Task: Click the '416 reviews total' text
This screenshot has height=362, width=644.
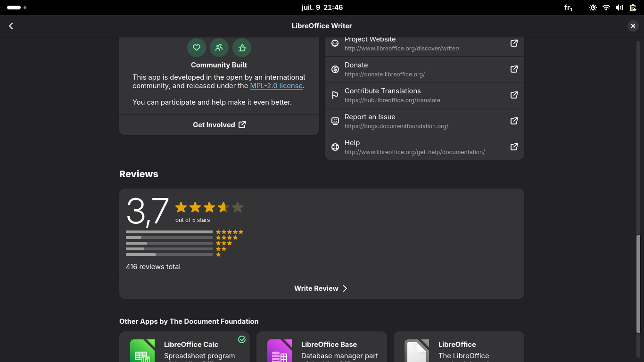Action: (x=153, y=267)
